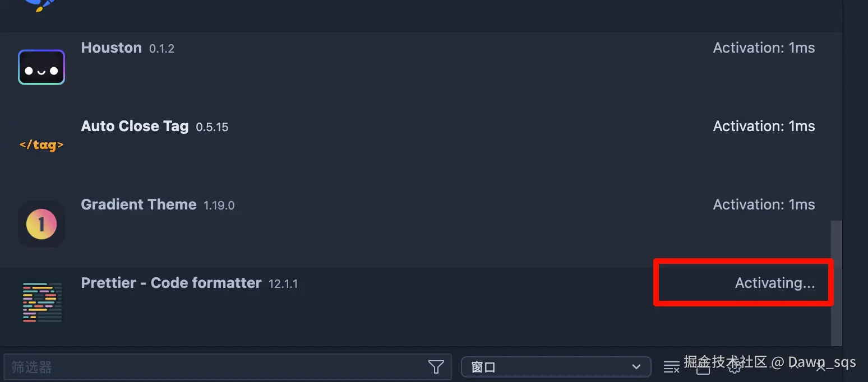Click Auto Close Tag's Activation: 1ms label
Image resolution: width=868 pixels, height=382 pixels.
[x=764, y=126]
